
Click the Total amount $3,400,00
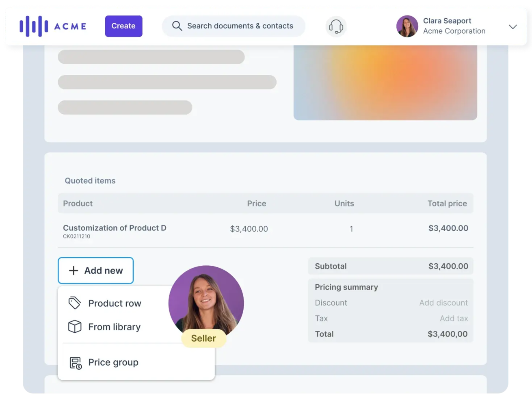tap(448, 334)
